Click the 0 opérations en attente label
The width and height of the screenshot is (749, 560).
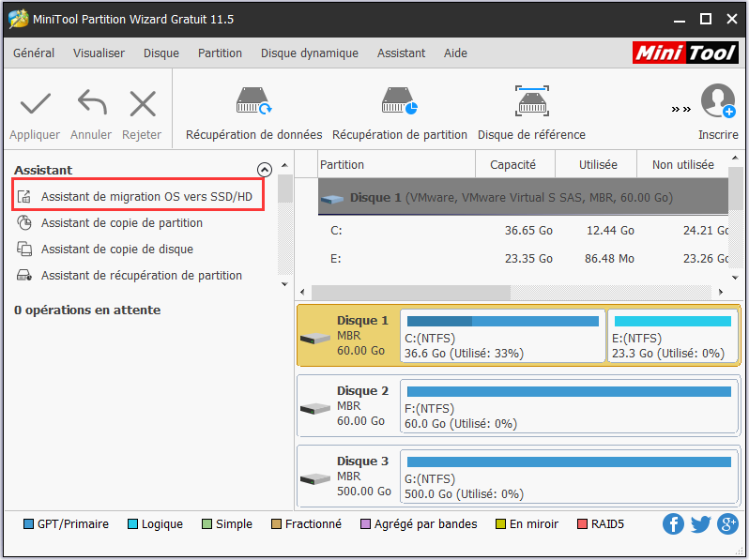(87, 310)
